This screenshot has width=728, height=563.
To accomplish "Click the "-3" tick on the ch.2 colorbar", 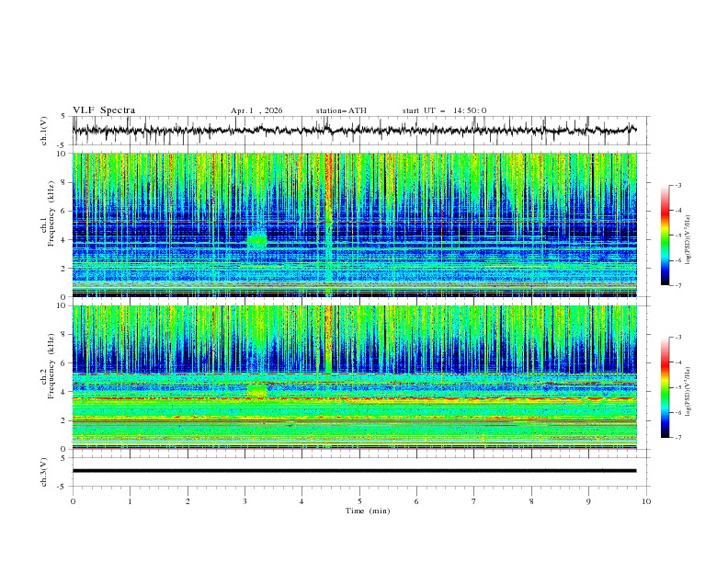I will (x=677, y=338).
